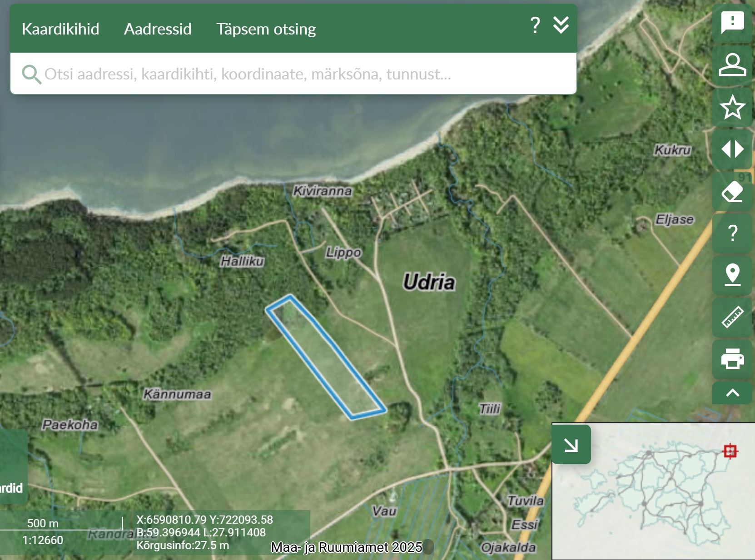Viewport: 755px width, 560px height.
Task: Activate the map compare split icon
Action: tap(732, 149)
